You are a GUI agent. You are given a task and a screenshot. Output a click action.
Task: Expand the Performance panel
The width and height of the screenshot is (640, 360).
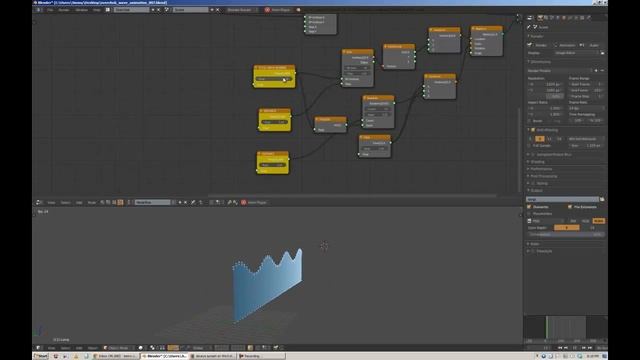(541, 169)
